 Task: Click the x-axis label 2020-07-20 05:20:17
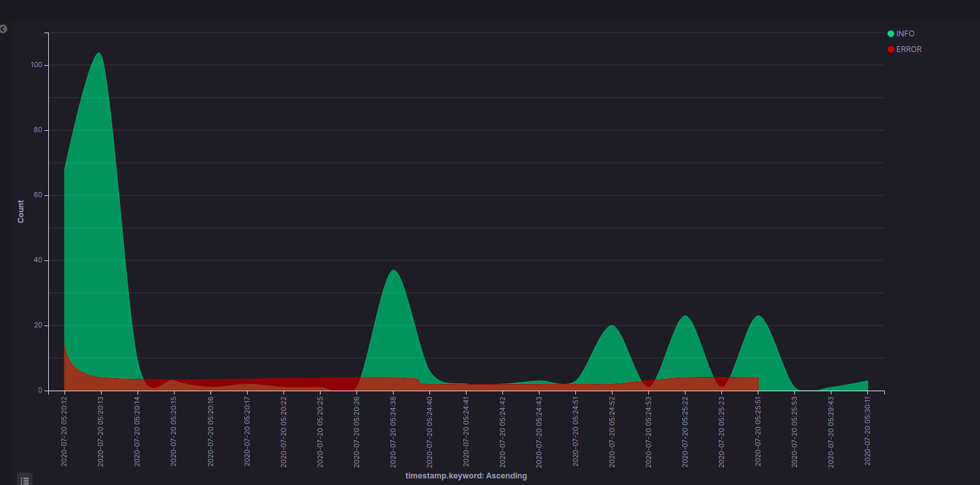click(247, 431)
